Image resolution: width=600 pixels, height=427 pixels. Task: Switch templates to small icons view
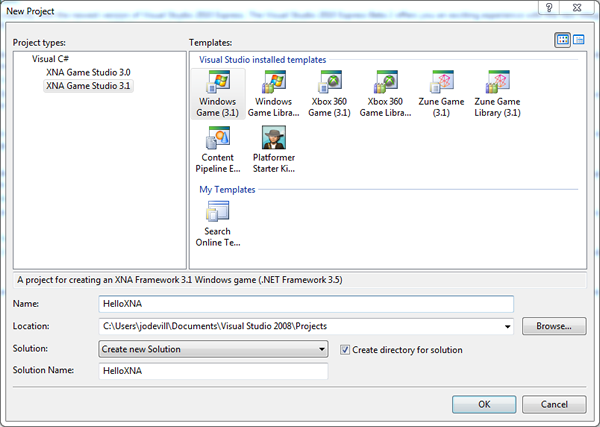point(579,40)
